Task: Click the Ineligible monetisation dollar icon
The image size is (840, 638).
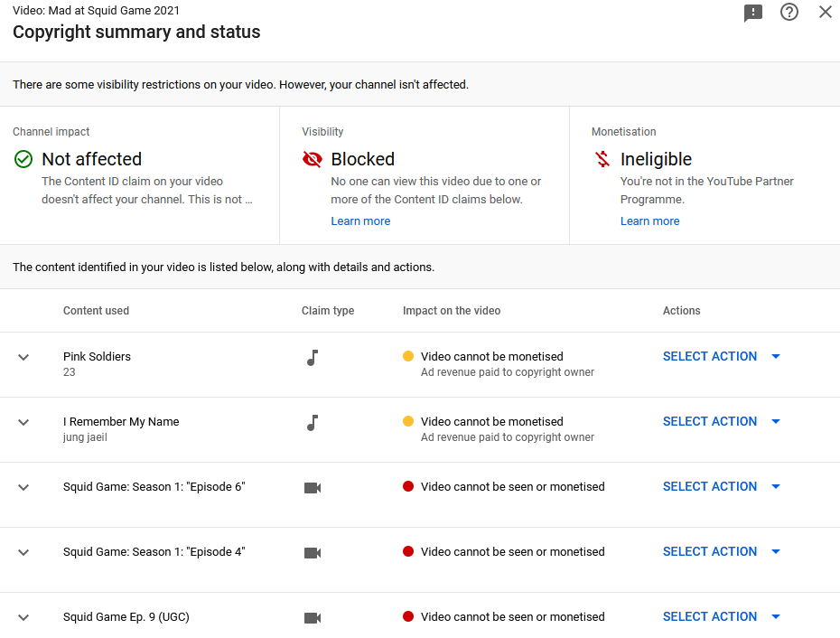Action: click(602, 159)
